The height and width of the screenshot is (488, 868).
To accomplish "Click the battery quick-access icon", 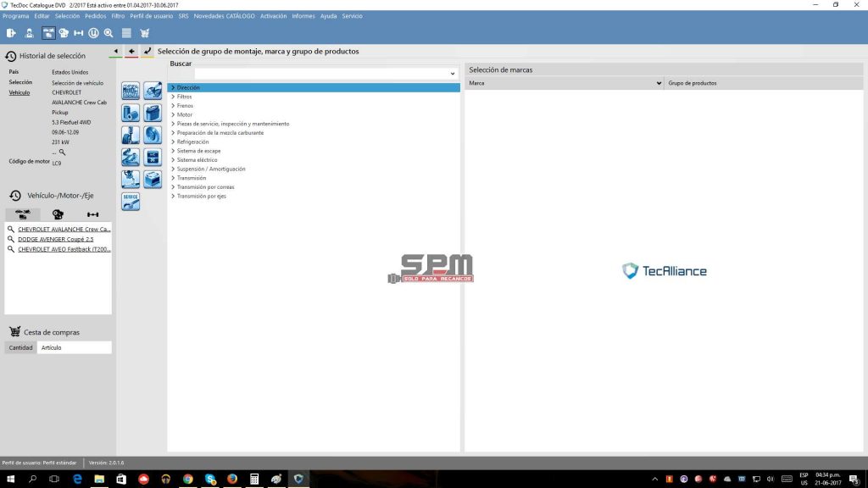I will (x=153, y=179).
